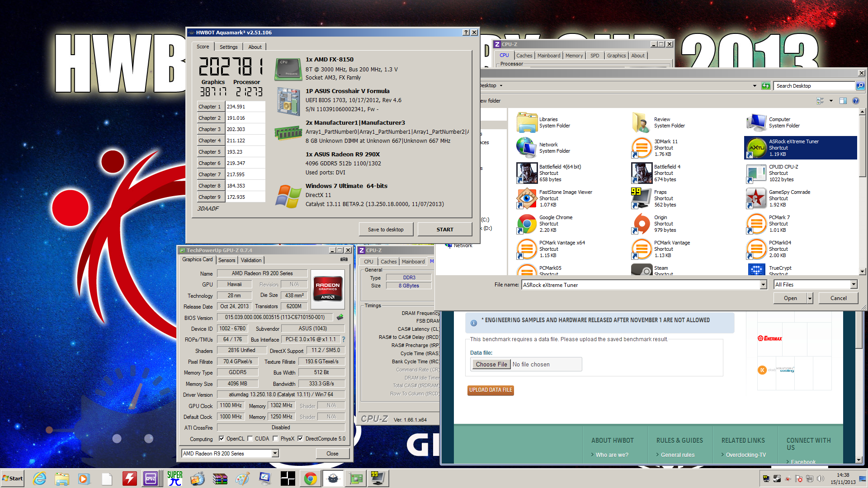Screen dimensions: 868x488
Task: Click the START benchmark button
Action: coord(445,230)
